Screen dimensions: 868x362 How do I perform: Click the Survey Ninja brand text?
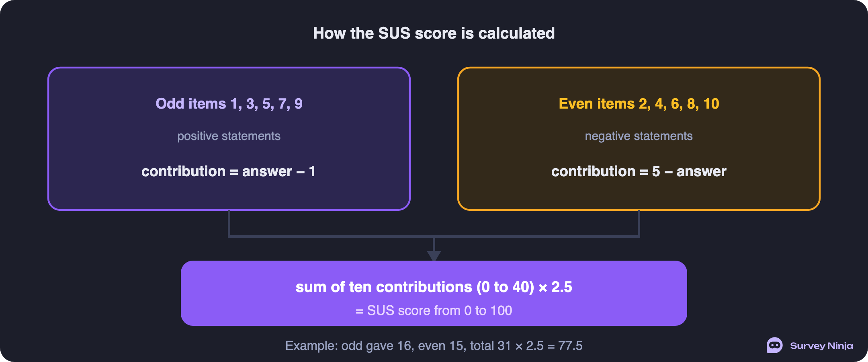click(821, 346)
